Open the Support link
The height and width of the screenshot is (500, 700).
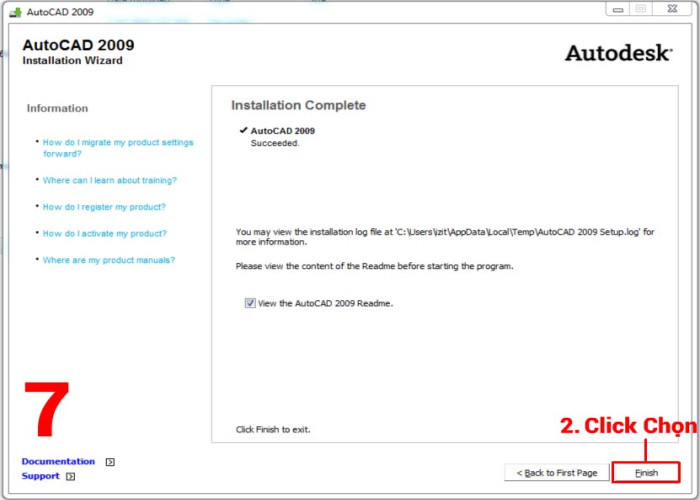click(40, 476)
